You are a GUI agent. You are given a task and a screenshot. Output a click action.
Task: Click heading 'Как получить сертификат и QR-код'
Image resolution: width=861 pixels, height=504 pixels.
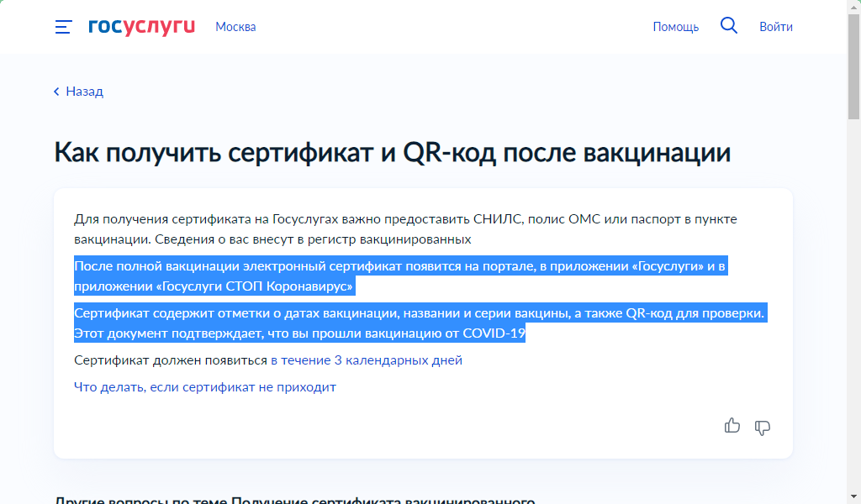392,153
